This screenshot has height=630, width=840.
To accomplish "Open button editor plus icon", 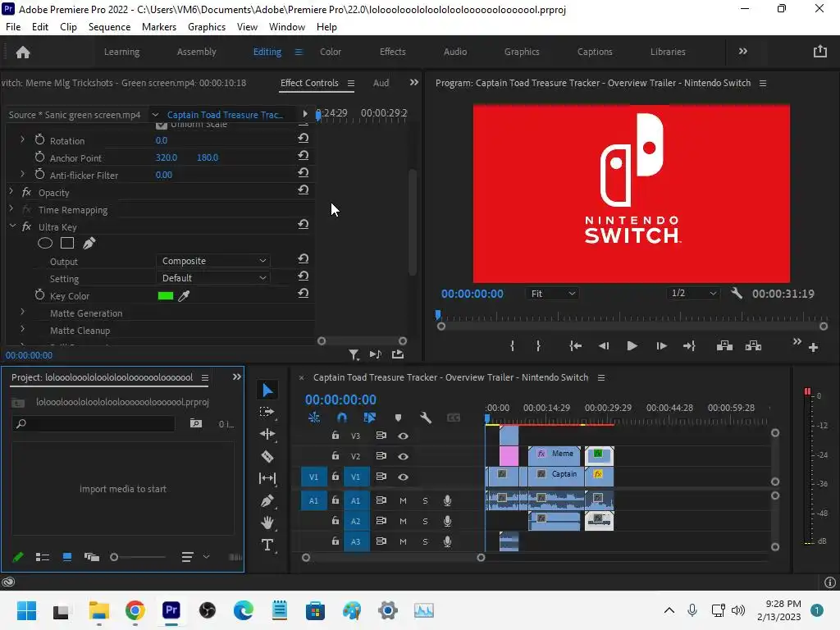I will pyautogui.click(x=813, y=348).
